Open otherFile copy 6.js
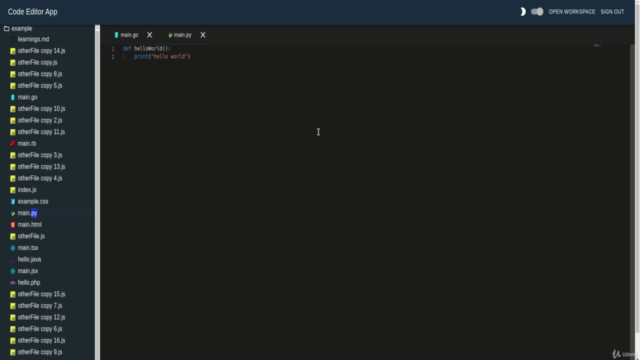This screenshot has width=640, height=360. pos(40,329)
